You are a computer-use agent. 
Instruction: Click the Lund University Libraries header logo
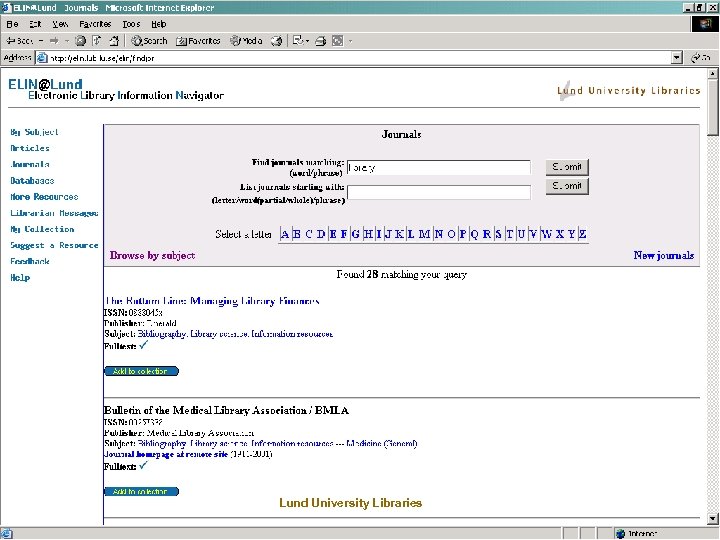point(629,90)
